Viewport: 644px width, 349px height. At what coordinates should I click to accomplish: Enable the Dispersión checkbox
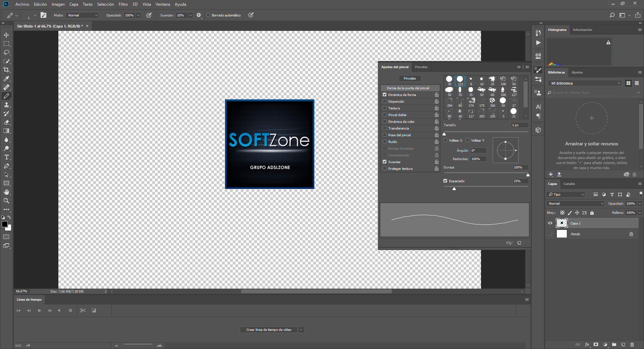(385, 101)
